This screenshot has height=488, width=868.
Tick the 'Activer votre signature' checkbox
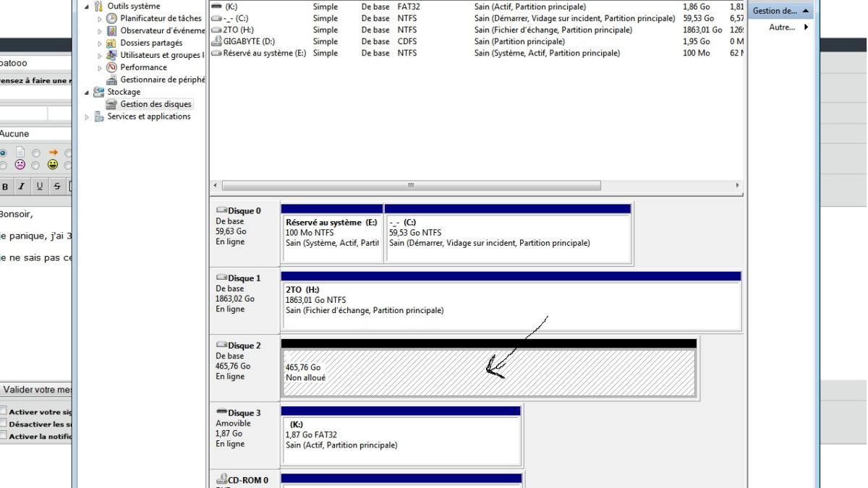pyautogui.click(x=4, y=412)
